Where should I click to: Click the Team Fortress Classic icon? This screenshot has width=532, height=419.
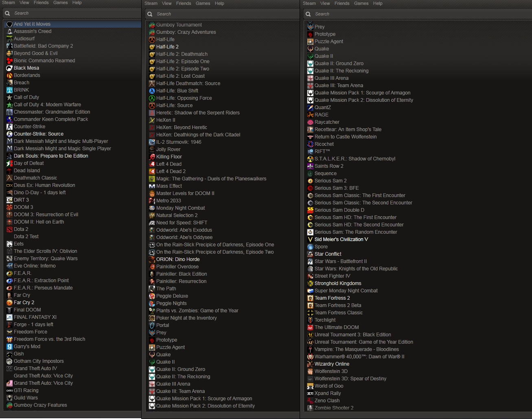pos(310,313)
